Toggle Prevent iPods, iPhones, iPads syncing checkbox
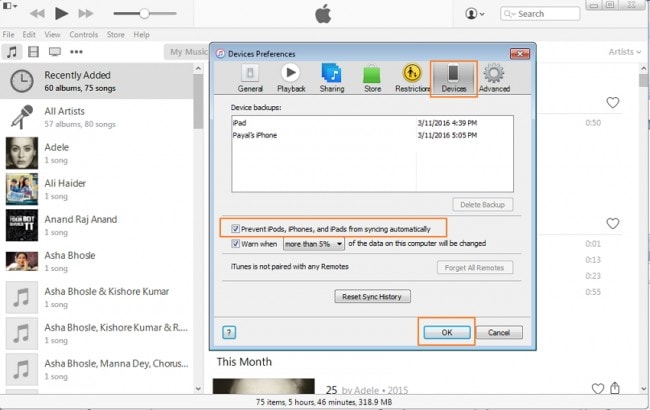 coord(235,229)
